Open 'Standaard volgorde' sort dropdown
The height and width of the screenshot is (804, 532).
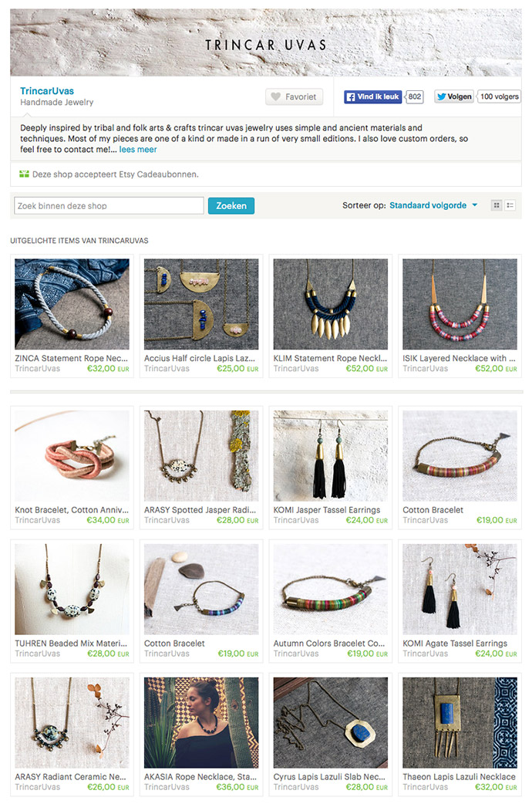[x=428, y=205]
